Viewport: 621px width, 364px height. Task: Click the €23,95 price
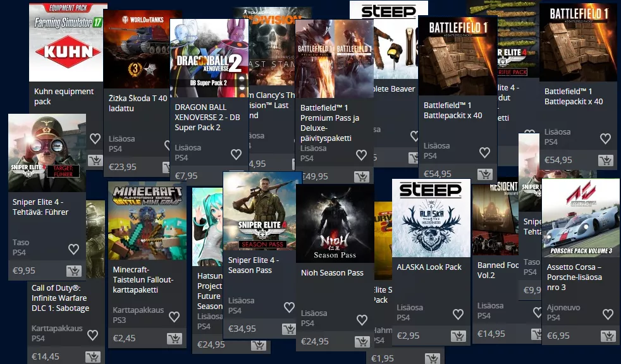(123, 167)
